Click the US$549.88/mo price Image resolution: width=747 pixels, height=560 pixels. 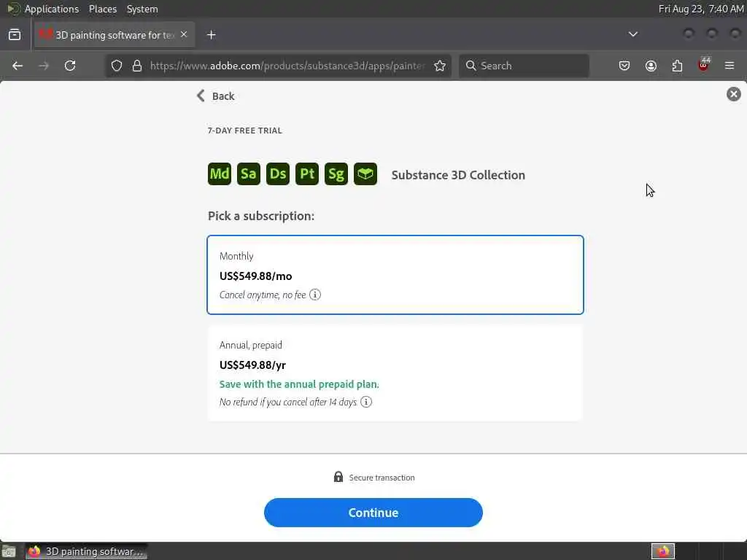click(x=256, y=276)
